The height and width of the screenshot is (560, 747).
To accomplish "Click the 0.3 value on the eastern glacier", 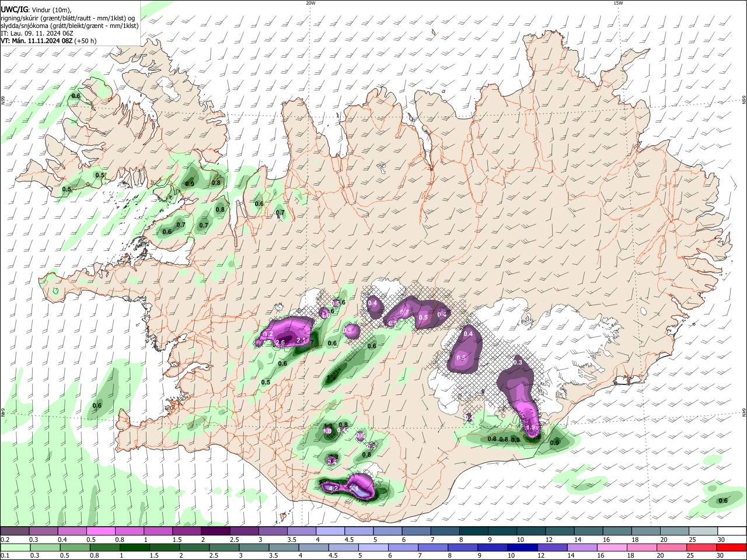I will [x=518, y=362].
